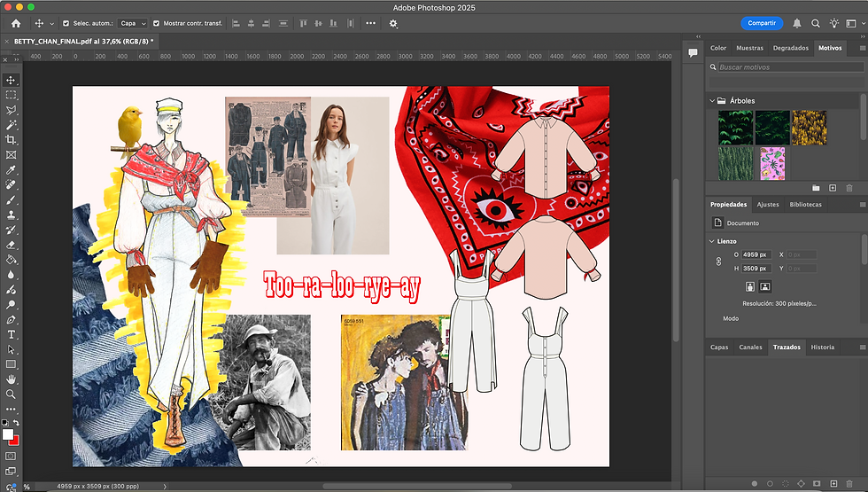
Task: Switch to the Ajustes tab
Action: pyautogui.click(x=768, y=205)
